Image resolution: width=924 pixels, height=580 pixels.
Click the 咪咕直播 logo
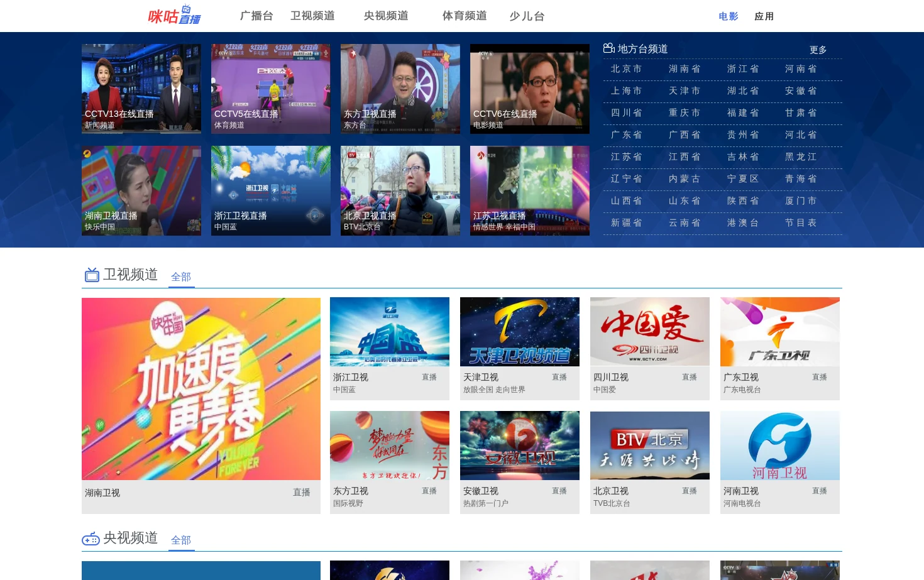tap(174, 16)
